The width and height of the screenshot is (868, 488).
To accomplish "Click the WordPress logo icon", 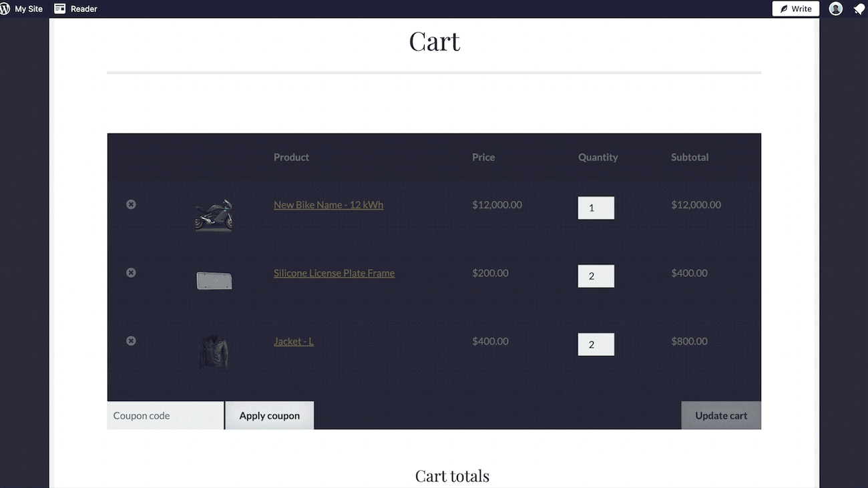I will tap(5, 9).
